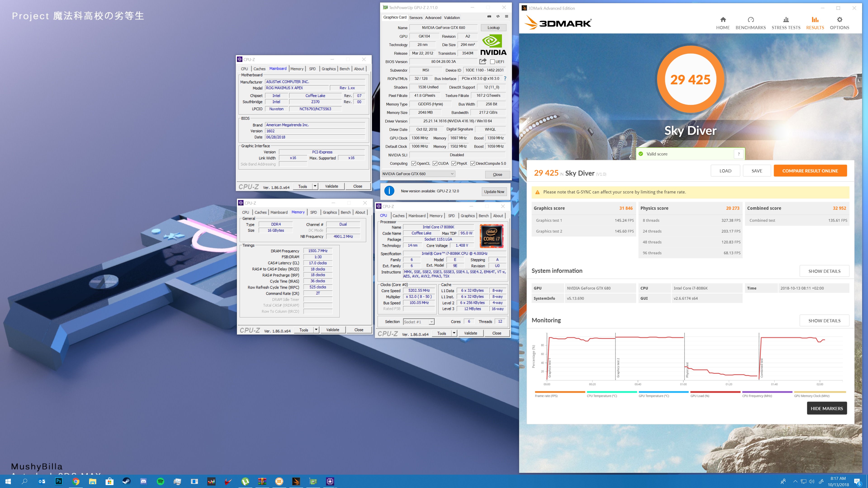Open Steam from the taskbar
Screen dimensions: 868x488
pyautogui.click(x=126, y=481)
